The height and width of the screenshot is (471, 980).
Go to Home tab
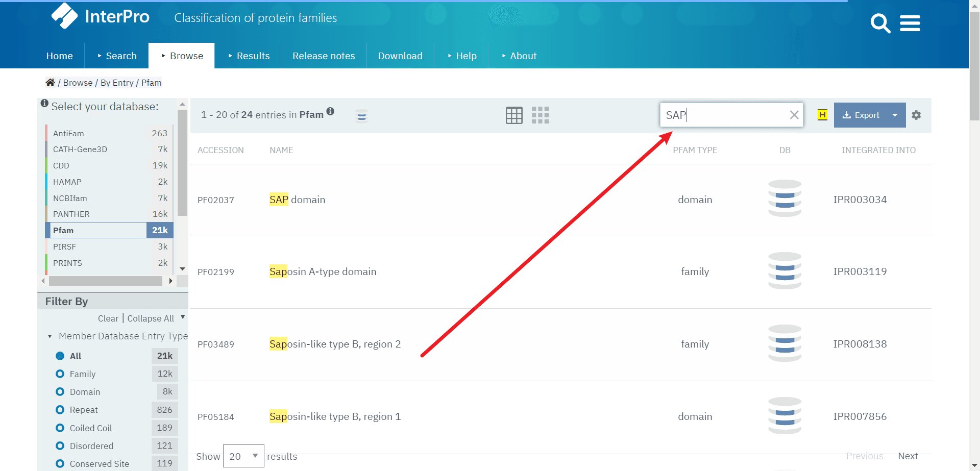tap(60, 56)
